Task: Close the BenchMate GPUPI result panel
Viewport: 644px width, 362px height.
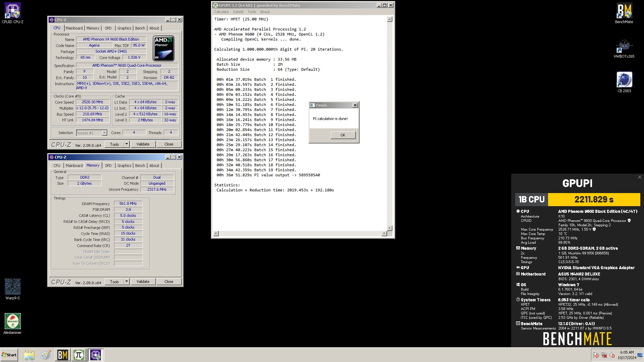Action: pyautogui.click(x=639, y=177)
